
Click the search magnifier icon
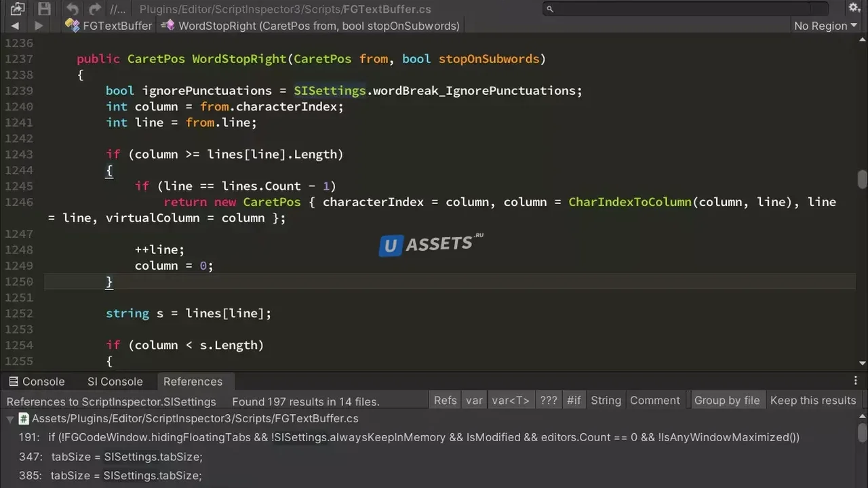pyautogui.click(x=550, y=9)
